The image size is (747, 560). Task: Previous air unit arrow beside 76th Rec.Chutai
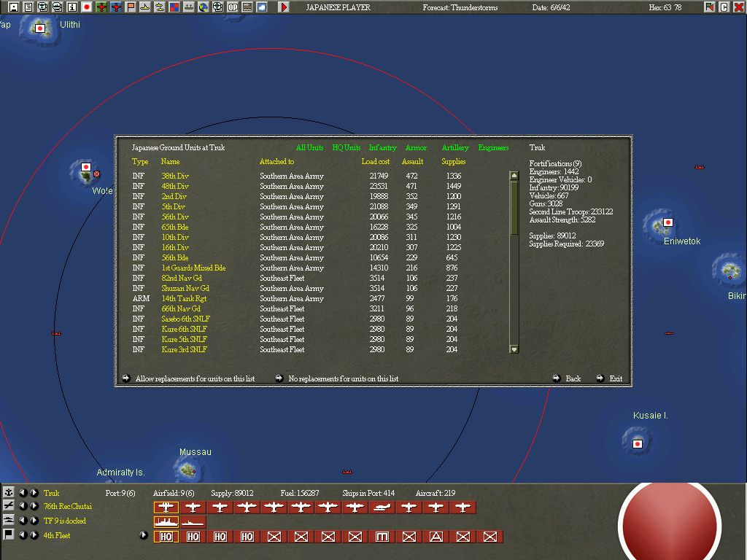pyautogui.click(x=23, y=506)
